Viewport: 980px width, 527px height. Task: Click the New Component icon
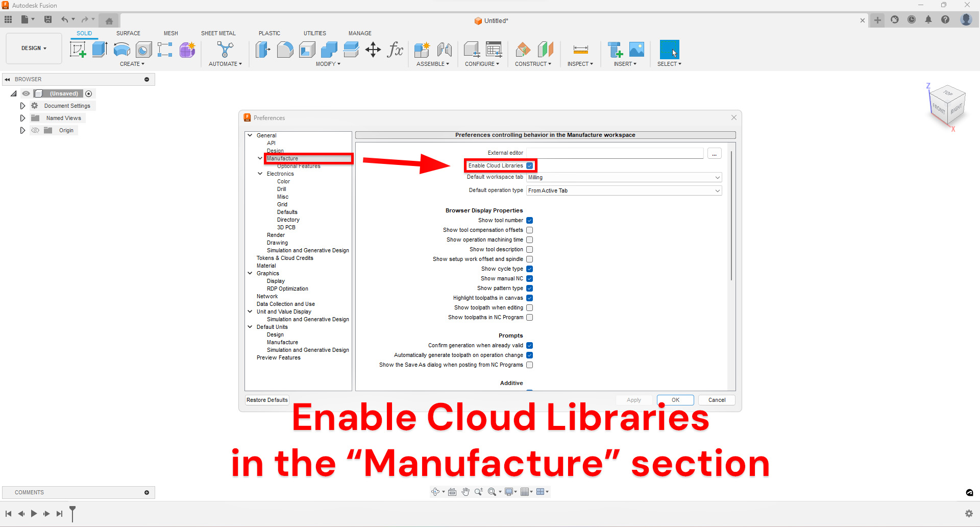422,50
